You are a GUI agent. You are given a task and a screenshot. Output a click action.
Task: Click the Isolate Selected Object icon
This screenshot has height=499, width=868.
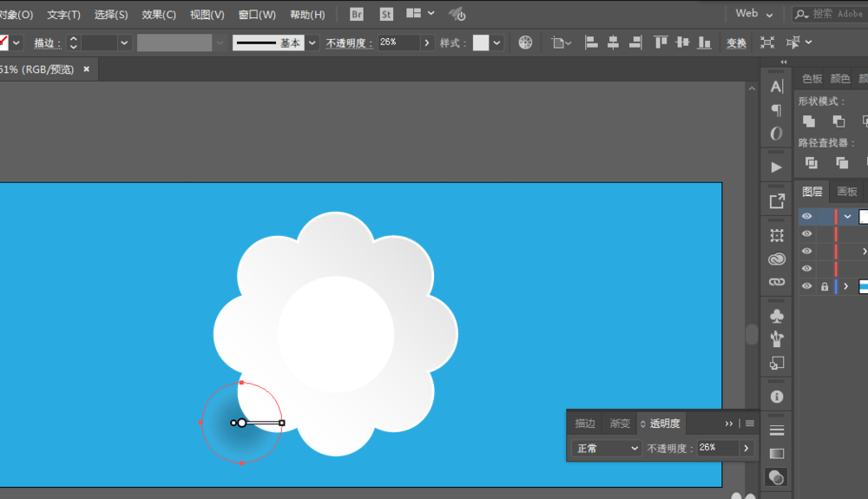click(x=767, y=43)
